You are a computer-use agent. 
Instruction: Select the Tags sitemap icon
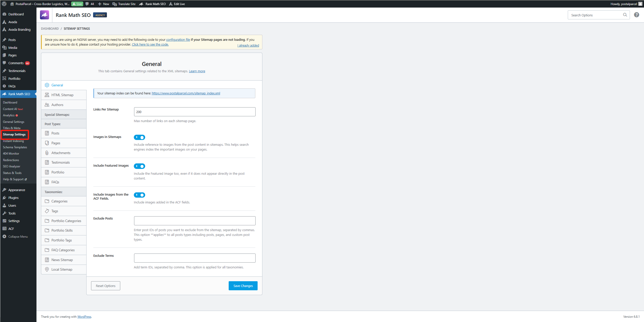tap(47, 211)
